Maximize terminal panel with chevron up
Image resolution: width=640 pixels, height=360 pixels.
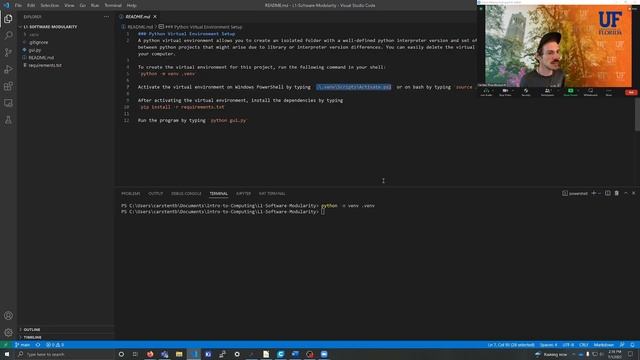click(x=626, y=193)
